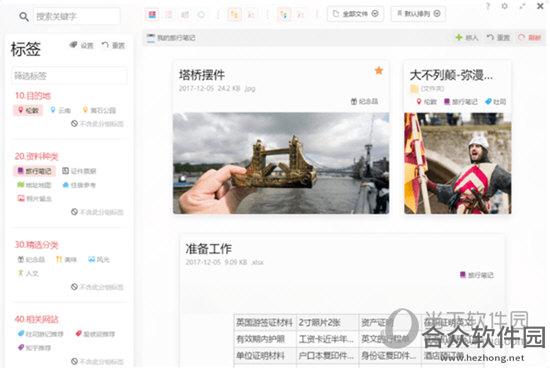Click the 旅行笔记 tag on 准备工作 card
The height and width of the screenshot is (368, 550).
pyautogui.click(x=477, y=275)
